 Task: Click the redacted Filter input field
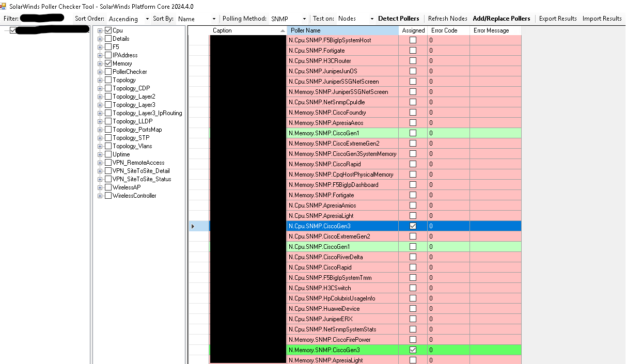tap(43, 18)
